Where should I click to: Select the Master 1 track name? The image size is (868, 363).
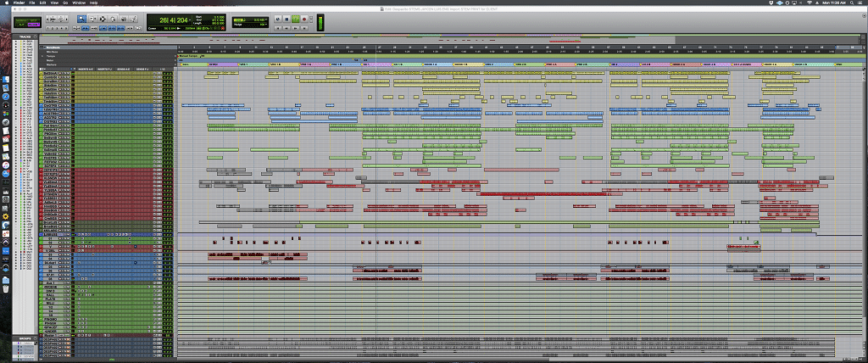coord(52,335)
